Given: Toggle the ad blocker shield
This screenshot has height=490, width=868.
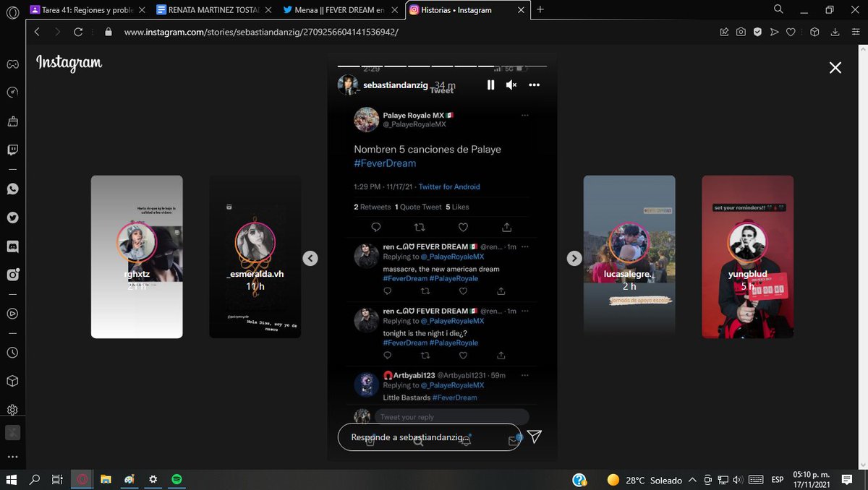Looking at the screenshot, I should click(x=757, y=32).
